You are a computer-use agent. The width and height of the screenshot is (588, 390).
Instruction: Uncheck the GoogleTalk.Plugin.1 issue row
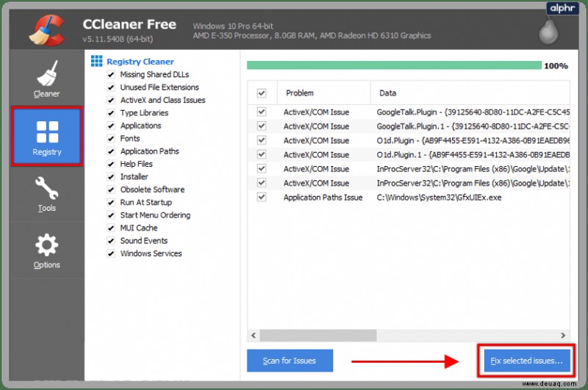click(x=262, y=126)
